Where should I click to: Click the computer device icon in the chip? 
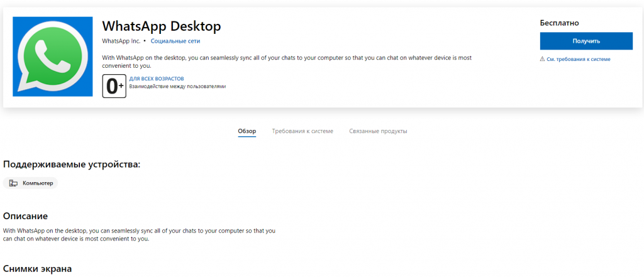click(x=13, y=183)
